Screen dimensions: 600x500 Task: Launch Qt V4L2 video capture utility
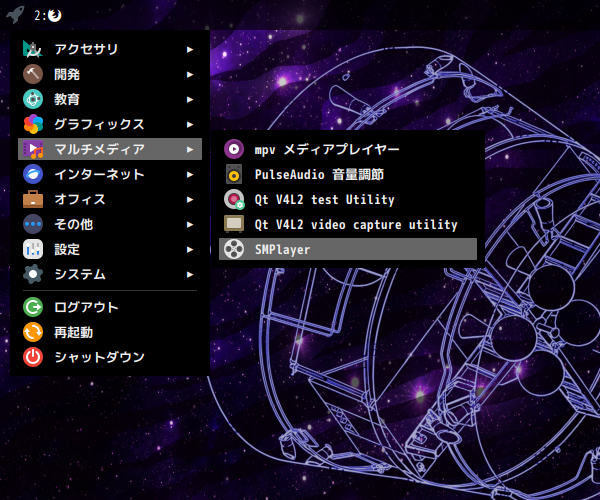pos(348,224)
